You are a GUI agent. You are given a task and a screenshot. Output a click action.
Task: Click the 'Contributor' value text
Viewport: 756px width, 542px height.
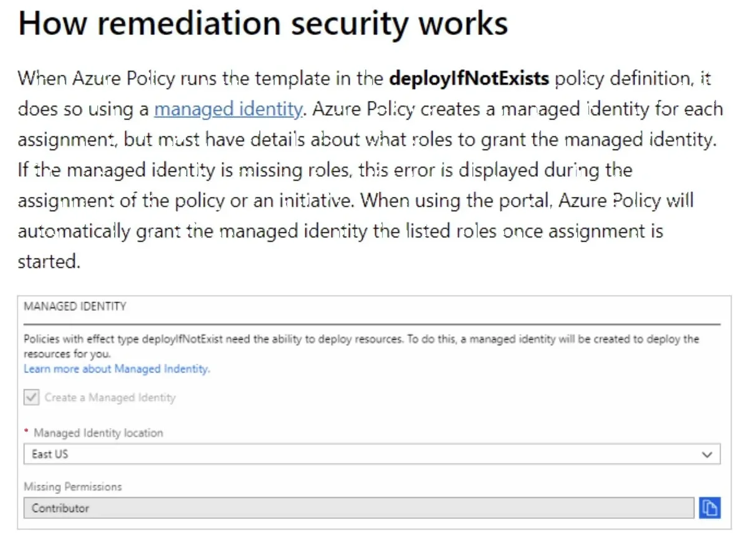click(x=60, y=508)
